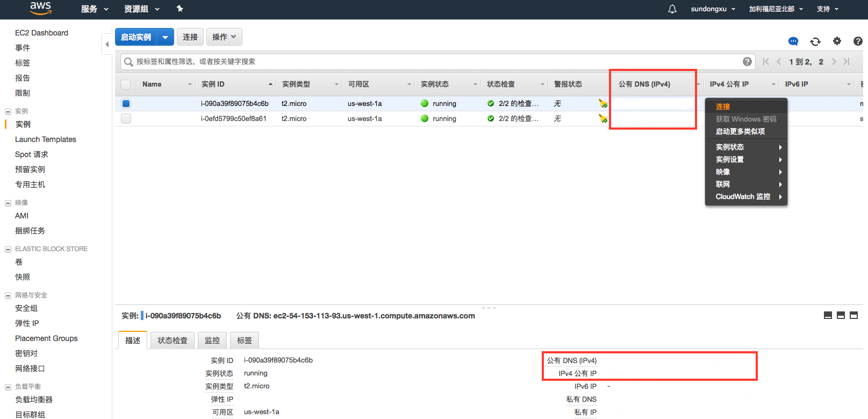Open the Support dropdown menu
The width and height of the screenshot is (868, 419).
(x=828, y=9)
